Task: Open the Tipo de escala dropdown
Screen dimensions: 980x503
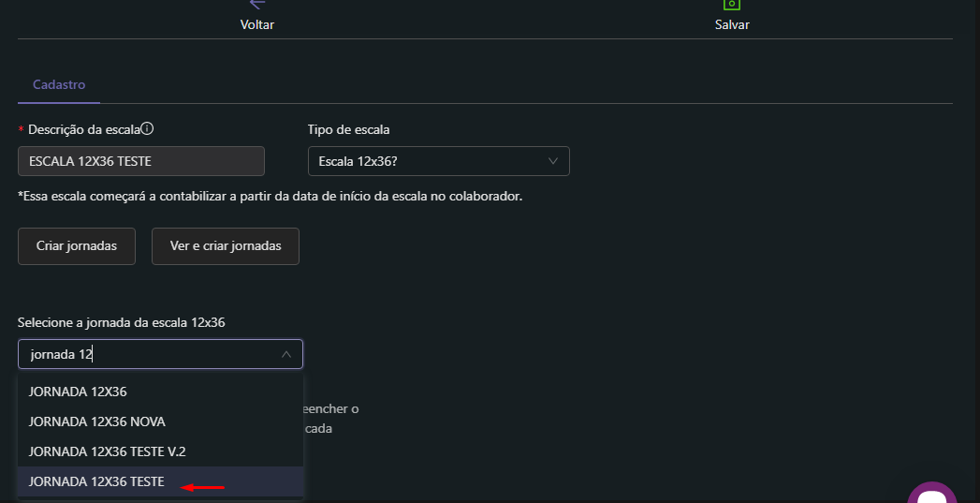Action: [438, 161]
